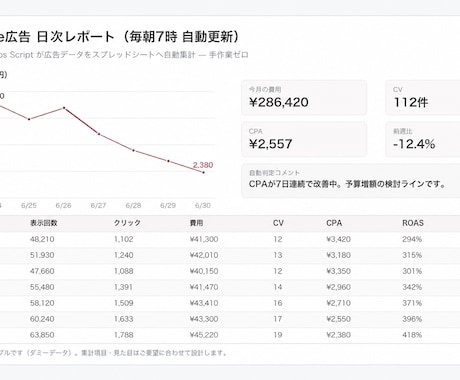The width and height of the screenshot is (460, 380).
Task: Click the 294% ROAS cell
Action: [x=412, y=239]
